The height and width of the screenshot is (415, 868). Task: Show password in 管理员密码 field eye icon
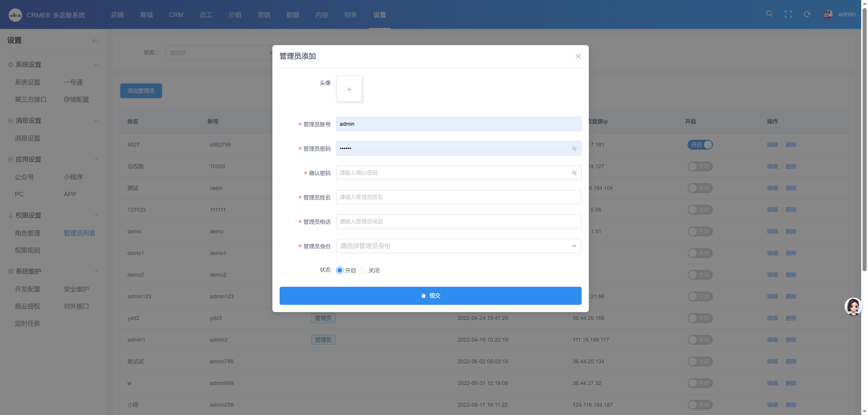pos(574,148)
